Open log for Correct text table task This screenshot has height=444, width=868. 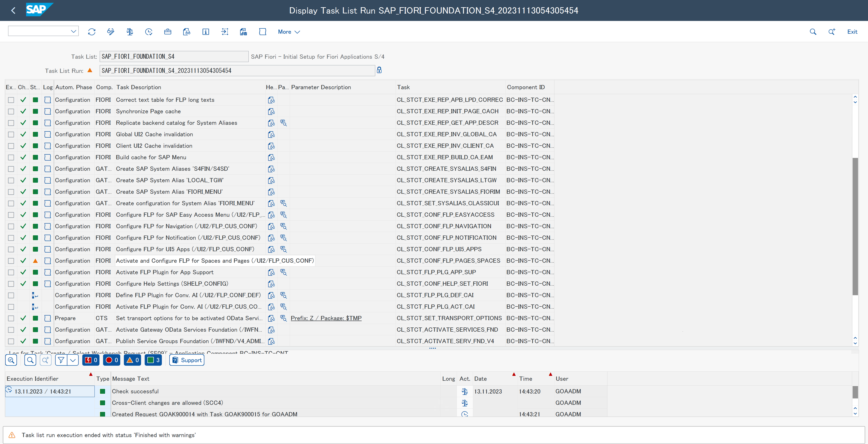(48, 100)
